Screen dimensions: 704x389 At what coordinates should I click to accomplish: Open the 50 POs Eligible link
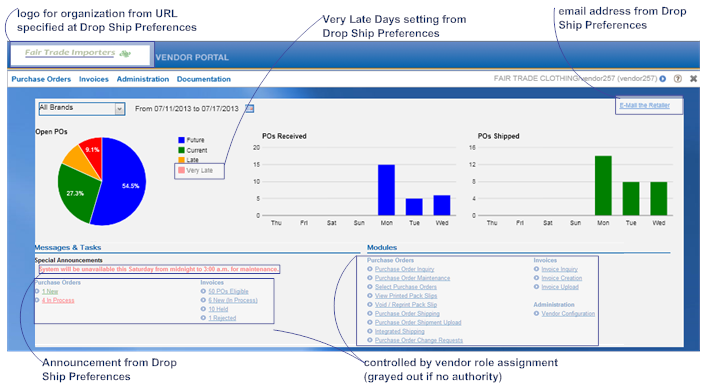(x=228, y=292)
